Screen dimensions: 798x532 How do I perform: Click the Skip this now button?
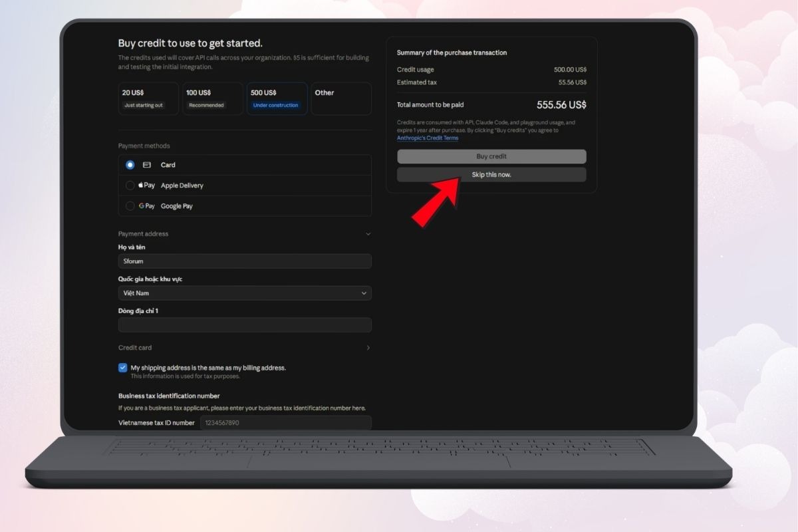[491, 174]
